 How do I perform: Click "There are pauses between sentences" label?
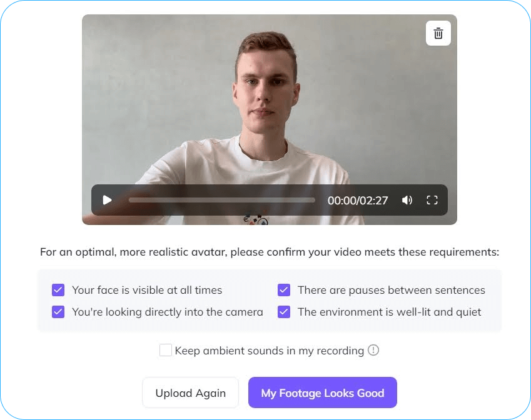click(x=392, y=290)
